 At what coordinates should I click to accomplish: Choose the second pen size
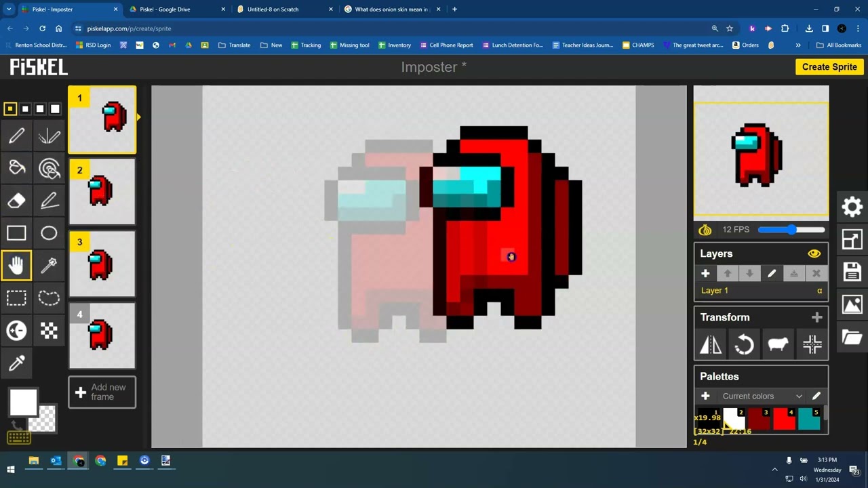[x=25, y=108]
